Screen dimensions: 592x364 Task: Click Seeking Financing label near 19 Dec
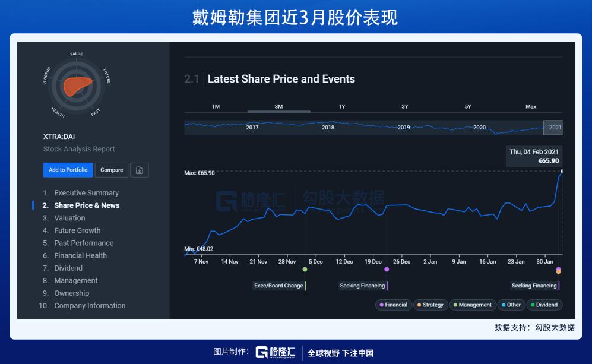362,286
